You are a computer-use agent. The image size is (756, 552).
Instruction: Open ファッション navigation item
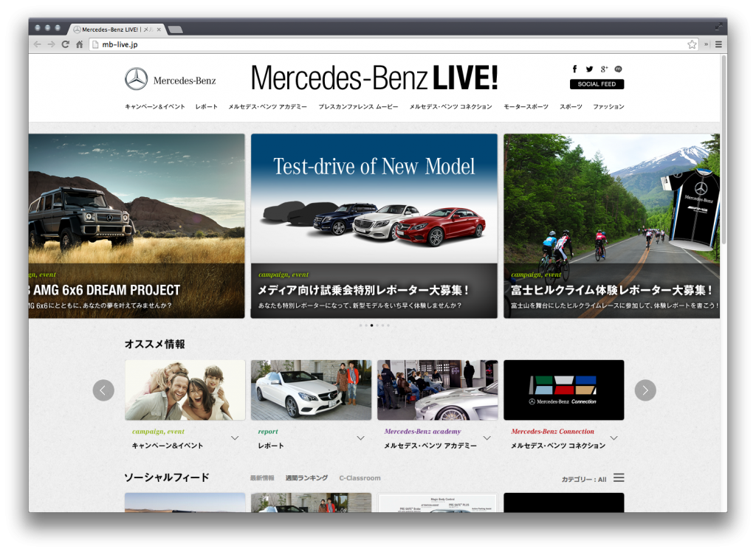[608, 106]
